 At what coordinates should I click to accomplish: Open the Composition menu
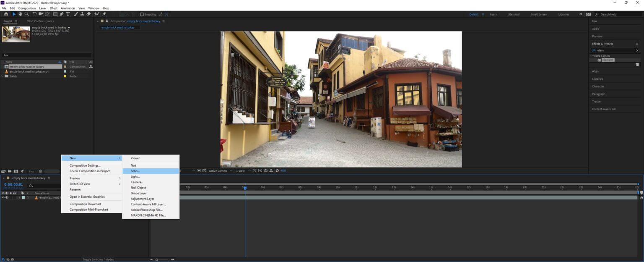(x=26, y=8)
